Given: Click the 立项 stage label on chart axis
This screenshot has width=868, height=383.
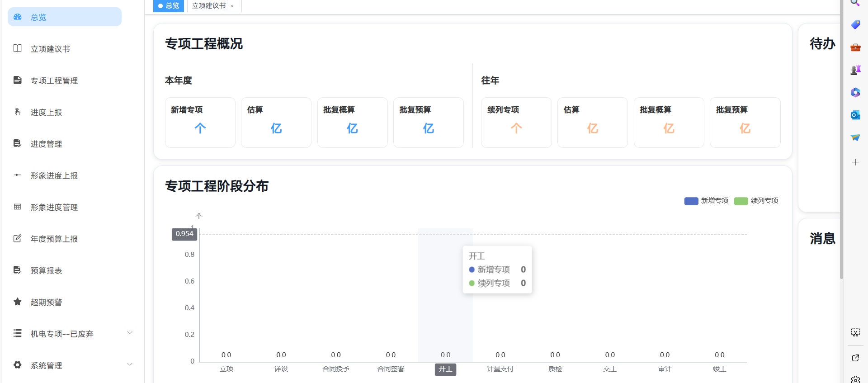Looking at the screenshot, I should [x=226, y=369].
